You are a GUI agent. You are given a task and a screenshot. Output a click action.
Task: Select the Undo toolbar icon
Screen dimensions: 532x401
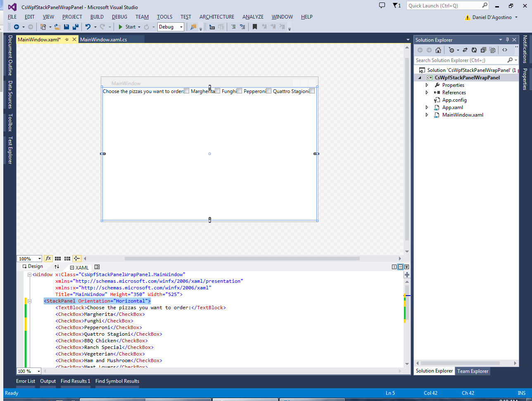coord(88,27)
